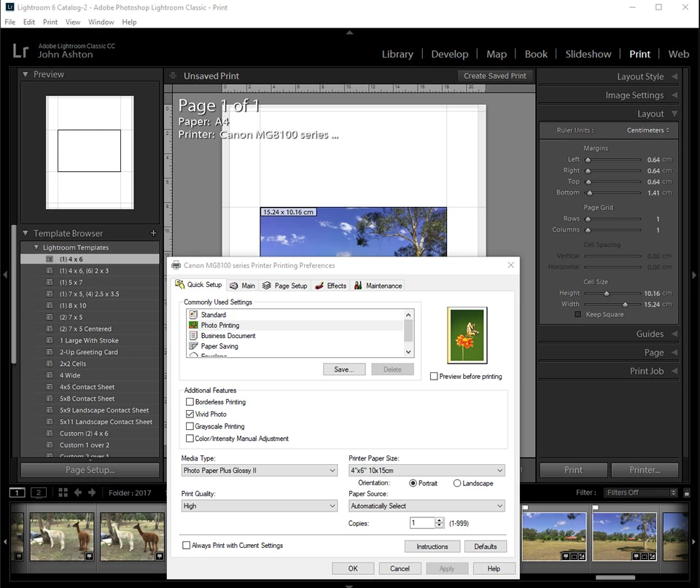Go back using filmstrip left arrow

(78, 493)
